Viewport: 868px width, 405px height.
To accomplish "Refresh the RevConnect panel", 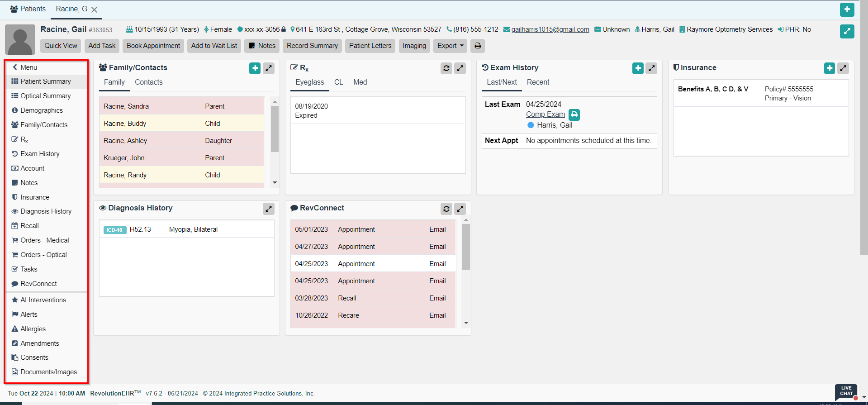I will click(446, 209).
